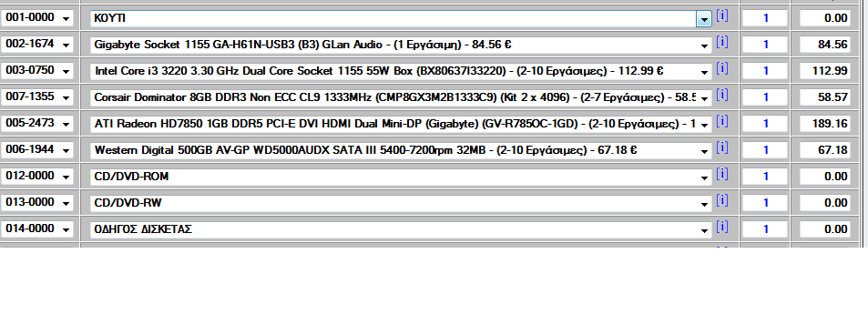Click the 0.00 price in CD/DVD-ROM row
Image resolution: width=868 pixels, height=335 pixels.
point(825,178)
